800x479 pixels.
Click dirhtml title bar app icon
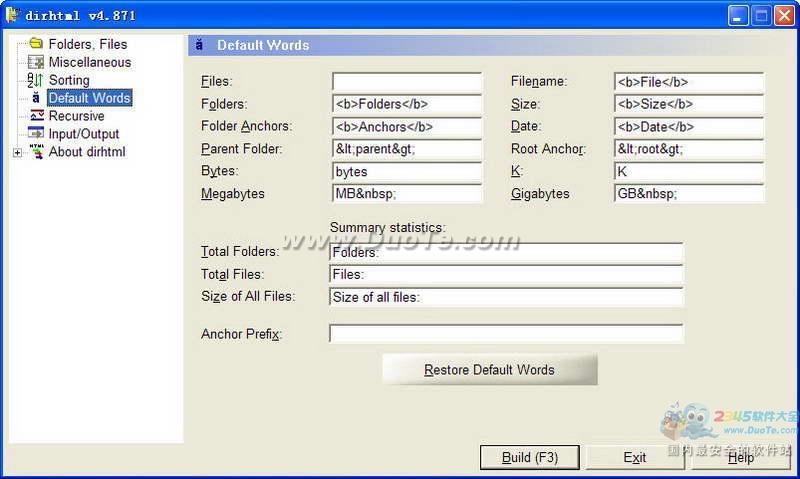coord(13,15)
